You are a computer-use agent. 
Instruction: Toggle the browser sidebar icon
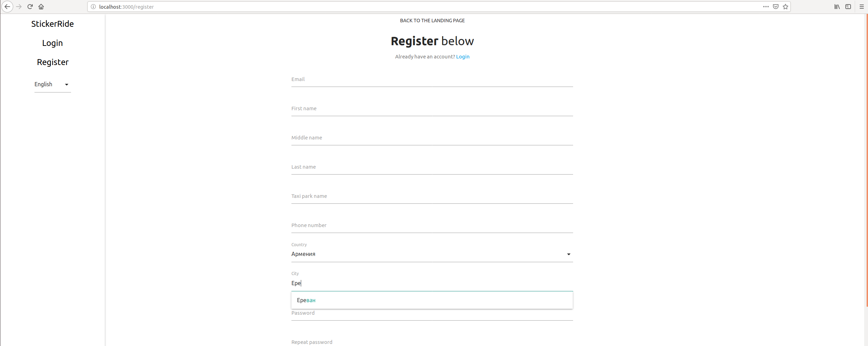848,7
